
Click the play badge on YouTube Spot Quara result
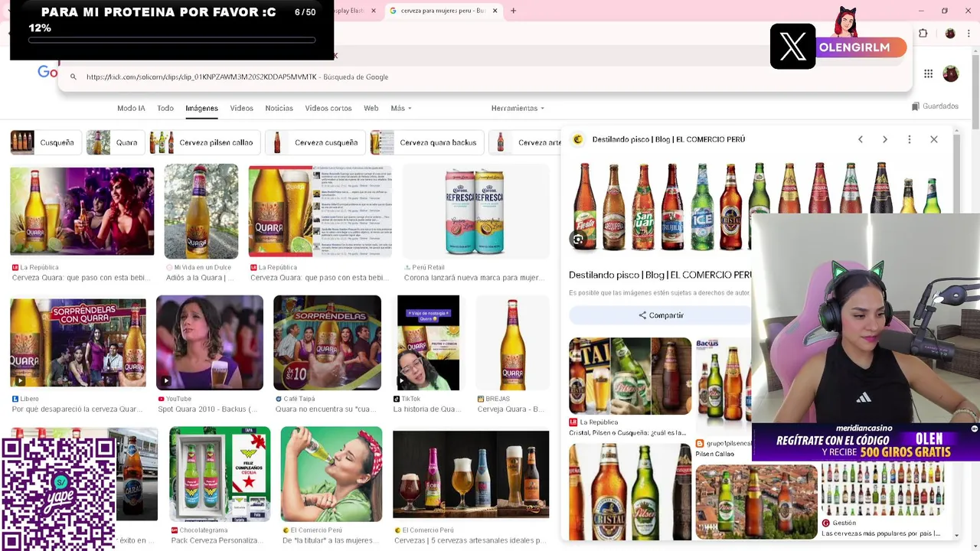pyautogui.click(x=165, y=380)
